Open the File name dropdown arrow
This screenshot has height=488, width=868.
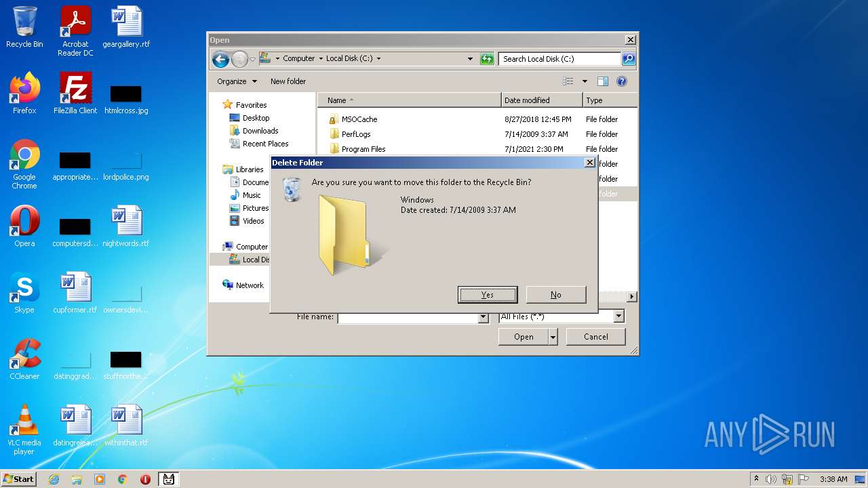coord(483,317)
